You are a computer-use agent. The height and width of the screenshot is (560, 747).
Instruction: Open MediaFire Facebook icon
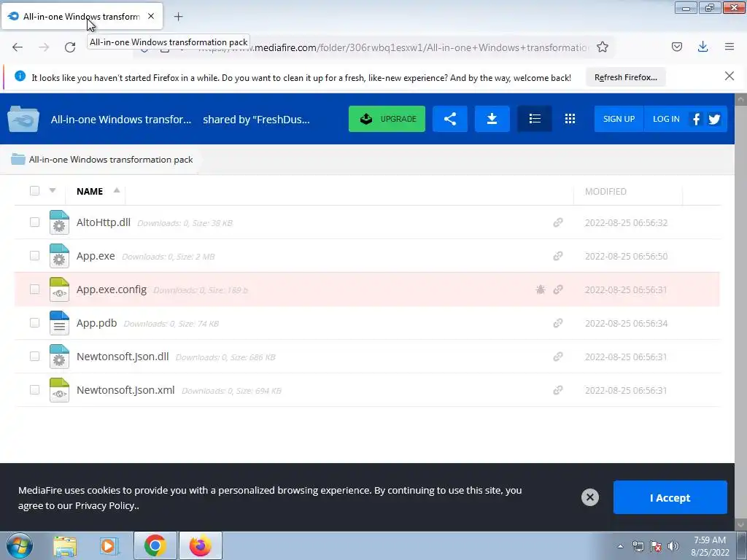click(696, 119)
